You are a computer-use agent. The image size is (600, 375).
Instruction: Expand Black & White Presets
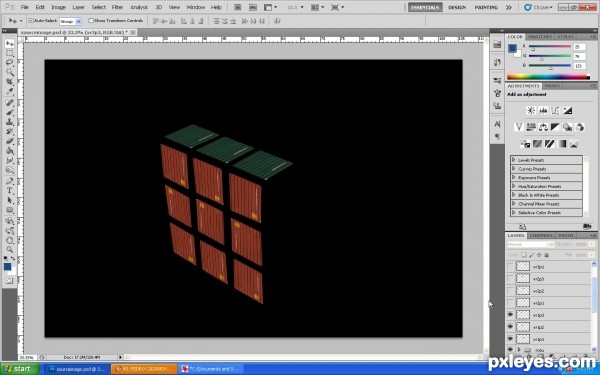(514, 195)
